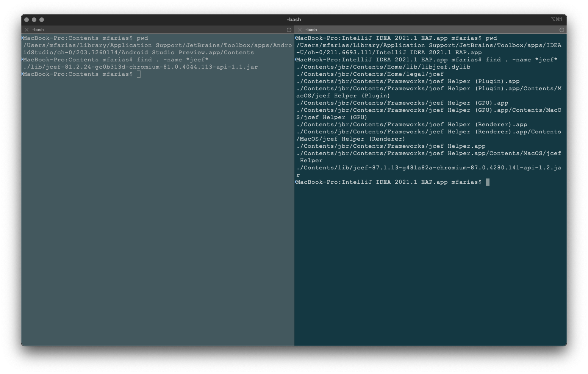The image size is (588, 374).
Task: Focus the right pane at its cursor
Action: tap(488, 182)
